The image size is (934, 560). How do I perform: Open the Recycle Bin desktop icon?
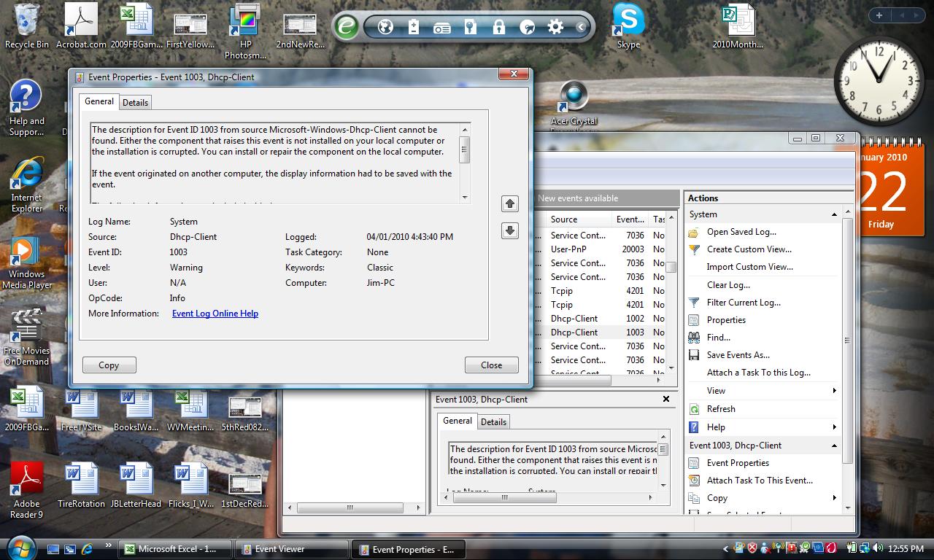[27, 26]
